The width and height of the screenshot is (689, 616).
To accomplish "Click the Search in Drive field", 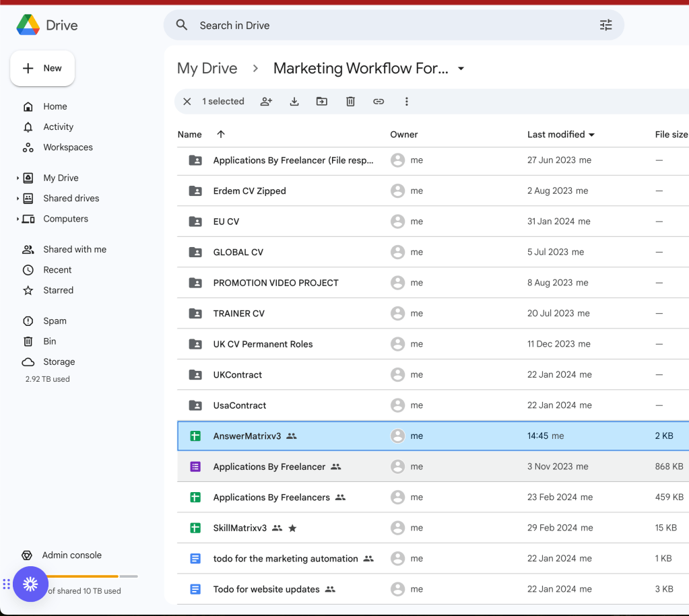I will [394, 25].
